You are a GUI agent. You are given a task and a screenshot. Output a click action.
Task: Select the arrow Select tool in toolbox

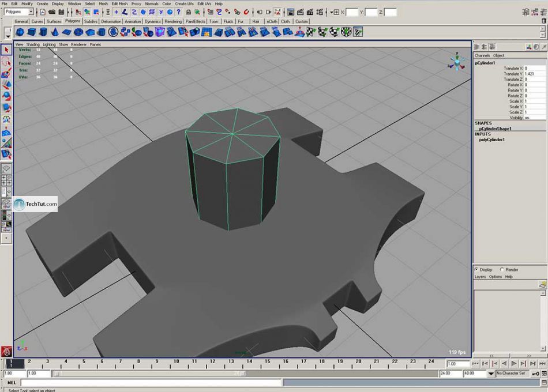(6, 50)
